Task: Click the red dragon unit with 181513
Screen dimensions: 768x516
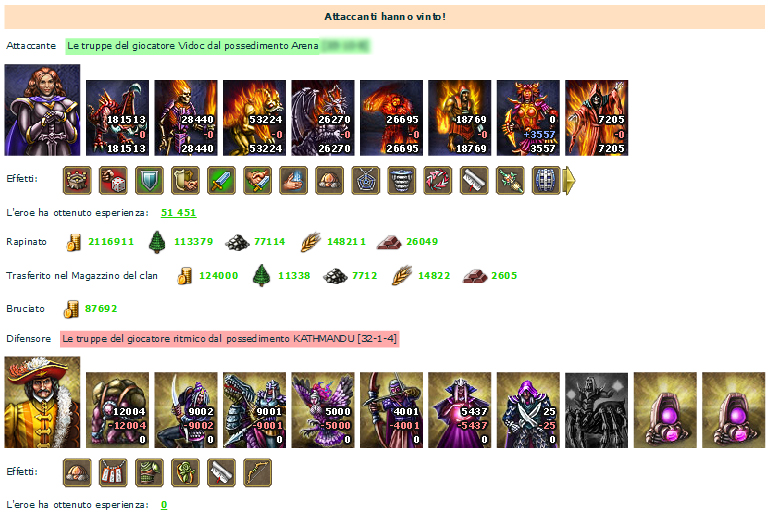Action: [x=118, y=118]
